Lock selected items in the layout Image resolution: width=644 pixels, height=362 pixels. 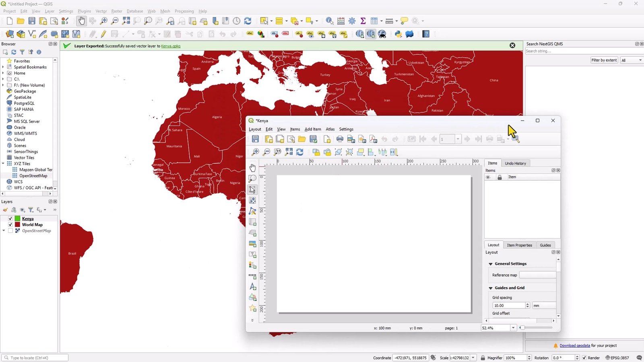pos(316,152)
